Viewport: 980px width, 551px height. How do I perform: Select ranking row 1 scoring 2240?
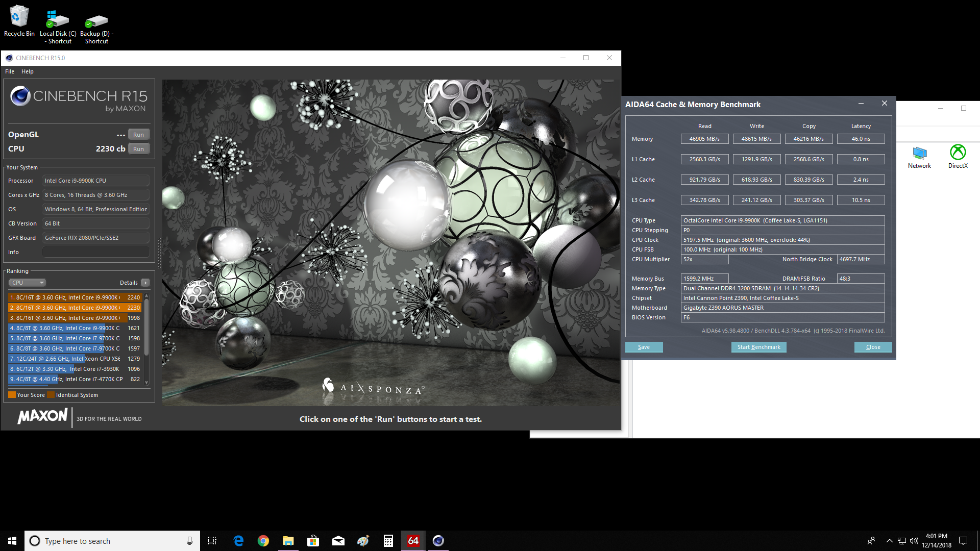tap(75, 297)
